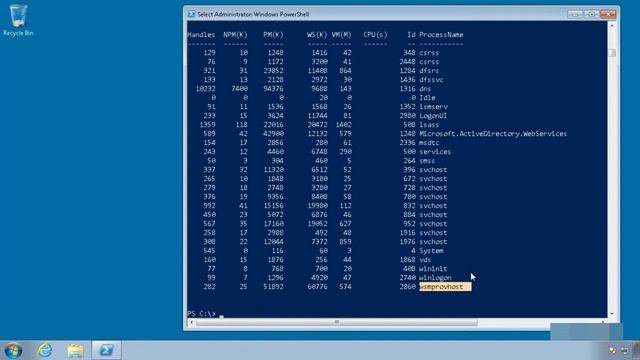
Task: Click the vertical scrollbar up arrow
Action: pyautogui.click(x=611, y=26)
